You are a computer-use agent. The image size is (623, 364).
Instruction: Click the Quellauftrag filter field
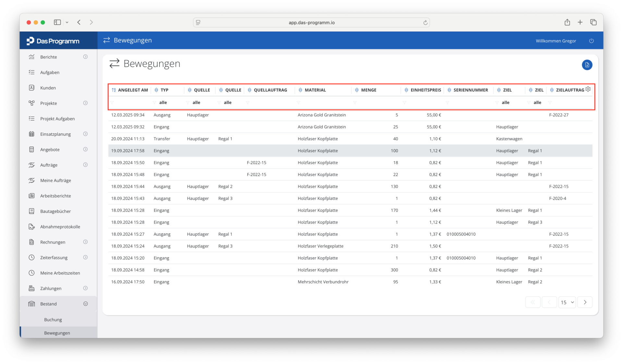coord(270,103)
